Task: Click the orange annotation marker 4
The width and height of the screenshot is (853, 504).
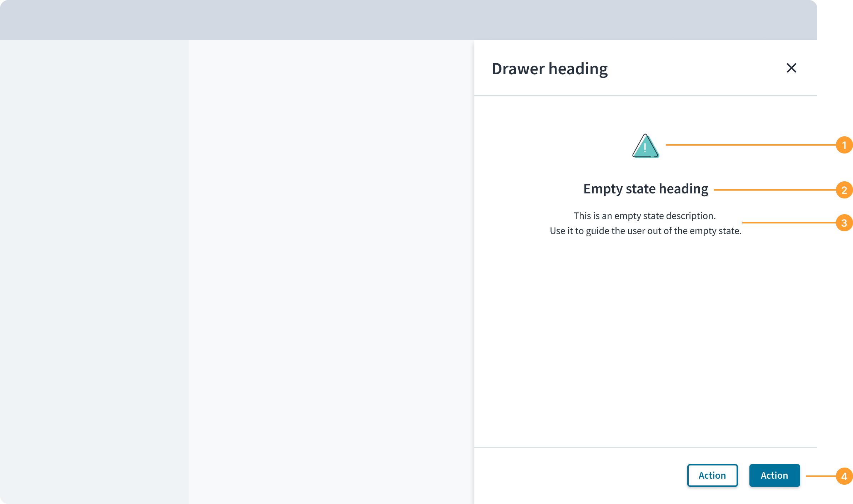Action: point(844,476)
